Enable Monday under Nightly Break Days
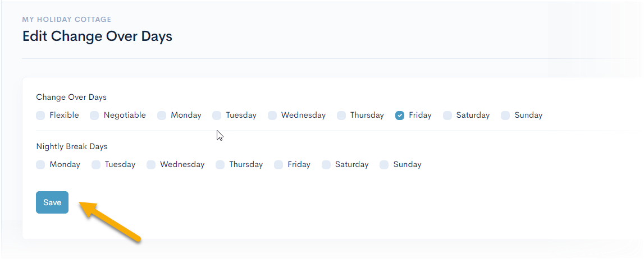The image size is (644, 259). click(40, 165)
